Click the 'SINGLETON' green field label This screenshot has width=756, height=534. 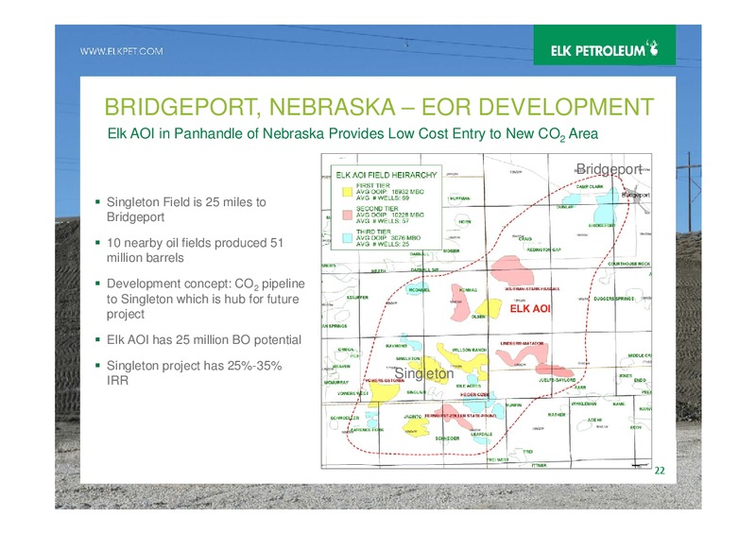point(407,358)
